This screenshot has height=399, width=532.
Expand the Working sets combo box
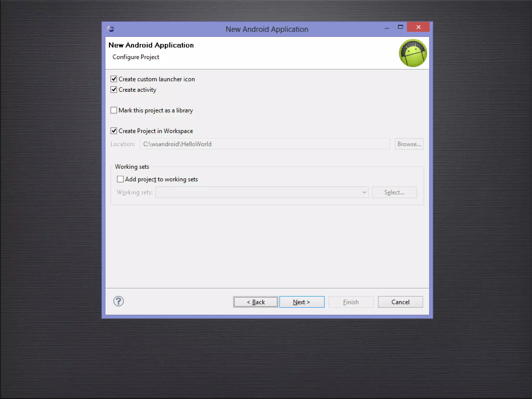coord(364,192)
